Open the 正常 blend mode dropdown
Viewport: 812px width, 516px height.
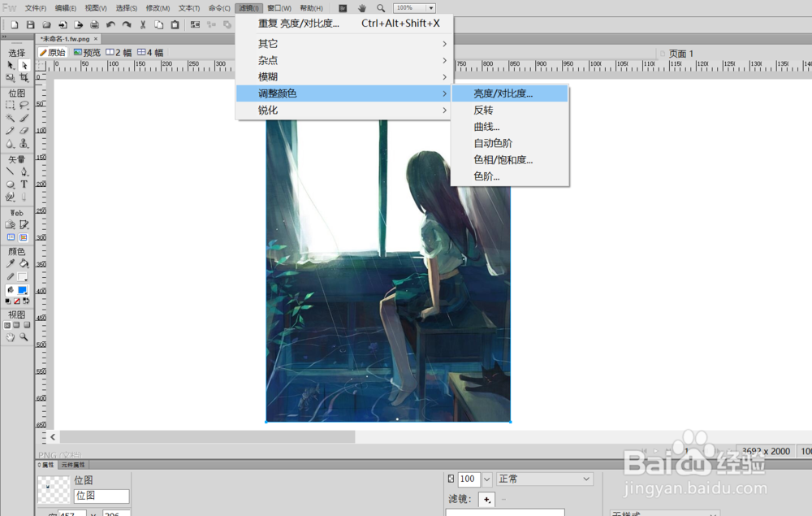544,479
